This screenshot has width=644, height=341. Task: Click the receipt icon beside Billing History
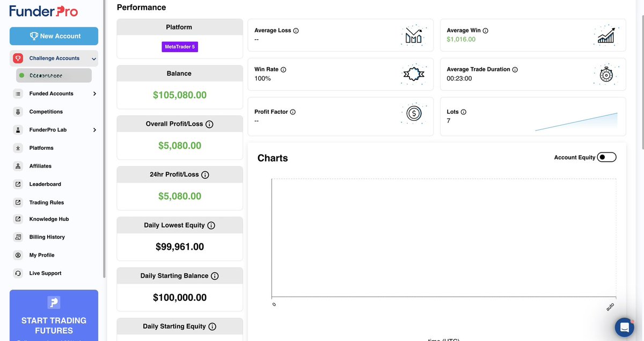tap(18, 237)
